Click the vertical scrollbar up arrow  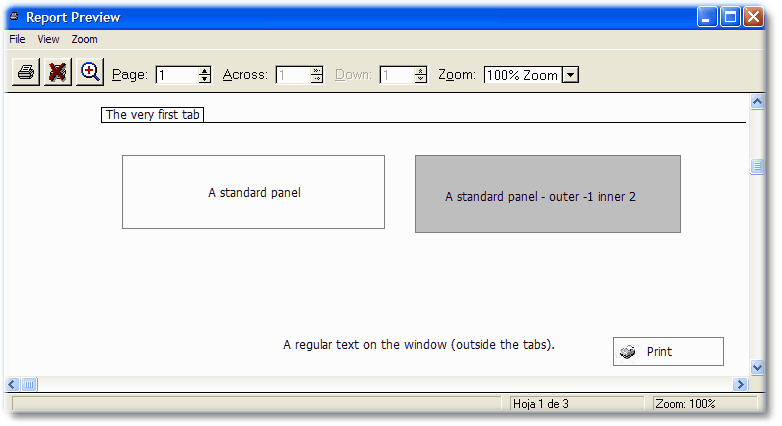[757, 102]
